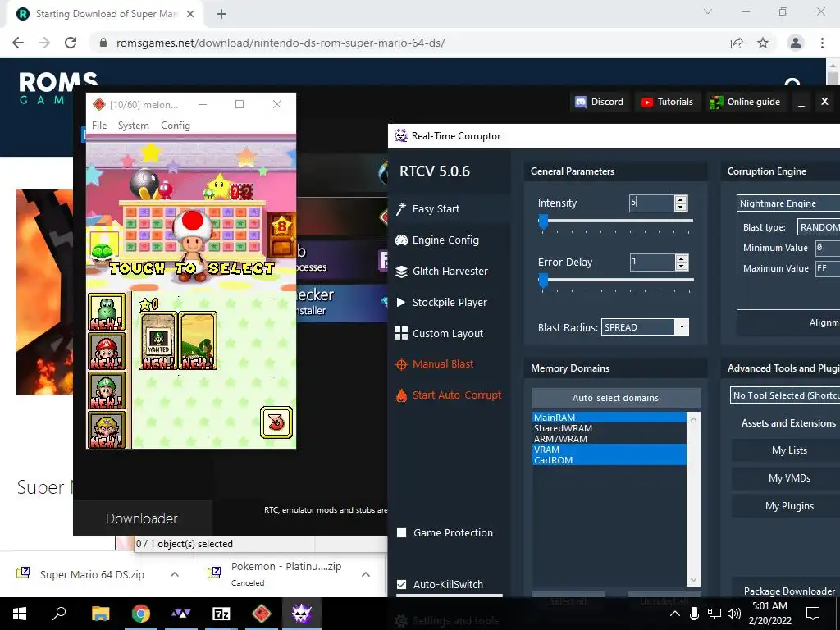Image resolution: width=840 pixels, height=630 pixels.
Task: Select Yoshi character icon in melonDS
Action: point(107,311)
